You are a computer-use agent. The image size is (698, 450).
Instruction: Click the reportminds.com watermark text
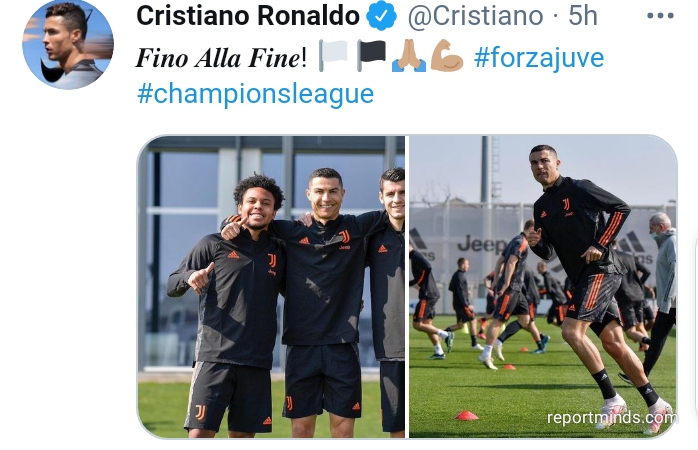(612, 418)
